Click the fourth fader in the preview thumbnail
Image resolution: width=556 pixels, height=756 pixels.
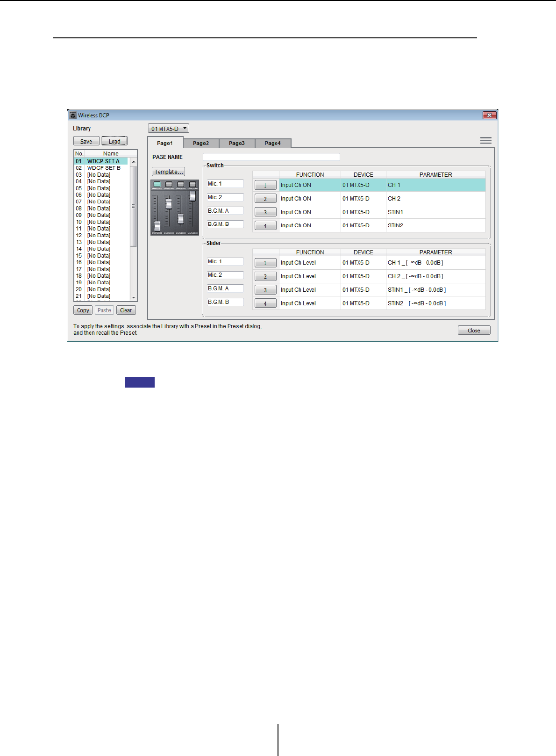(192, 195)
